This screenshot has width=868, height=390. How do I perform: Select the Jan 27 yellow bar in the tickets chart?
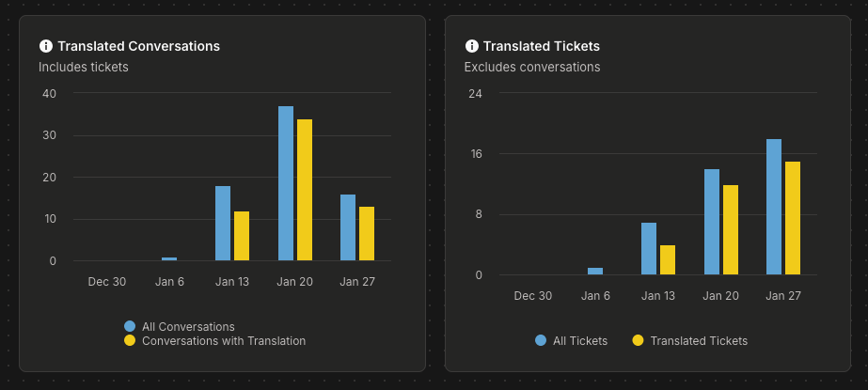coord(793,218)
